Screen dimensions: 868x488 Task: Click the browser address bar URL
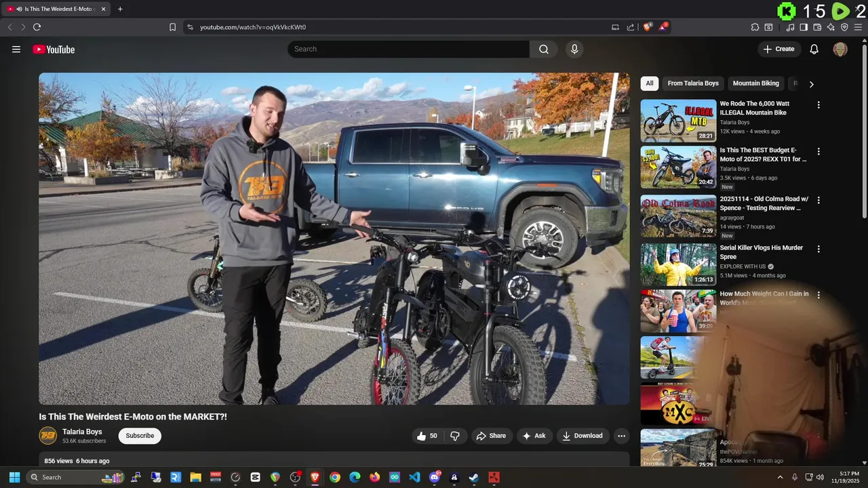[x=253, y=27]
